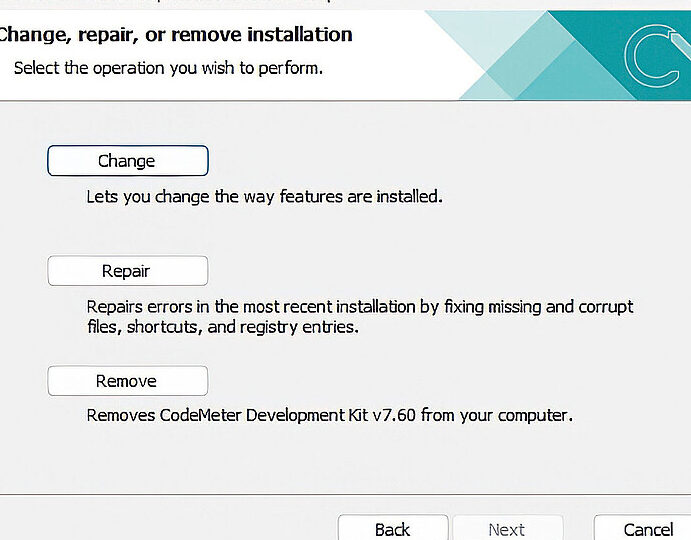Viewport: 691px width, 540px height.
Task: Click the greyed-out Next button
Action: coord(507,528)
